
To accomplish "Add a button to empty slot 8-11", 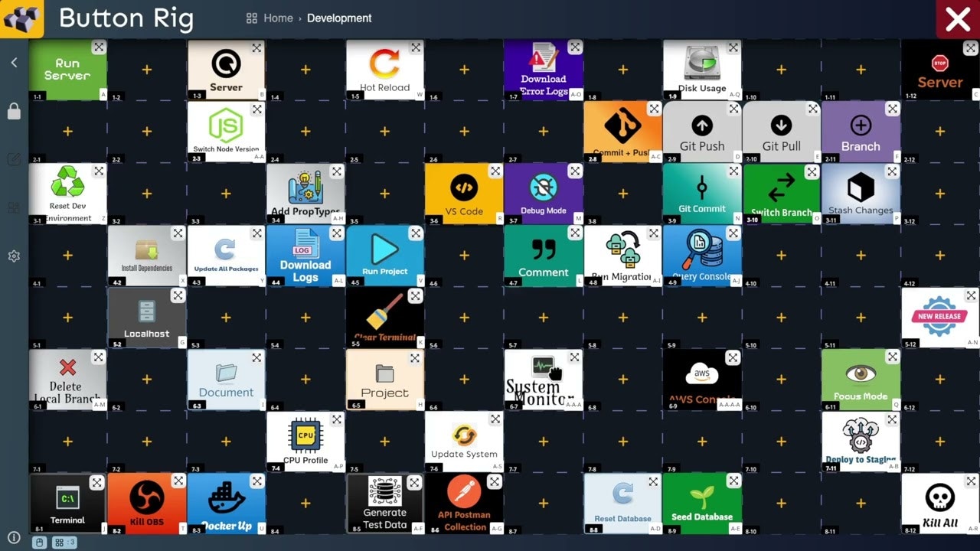I will click(861, 504).
